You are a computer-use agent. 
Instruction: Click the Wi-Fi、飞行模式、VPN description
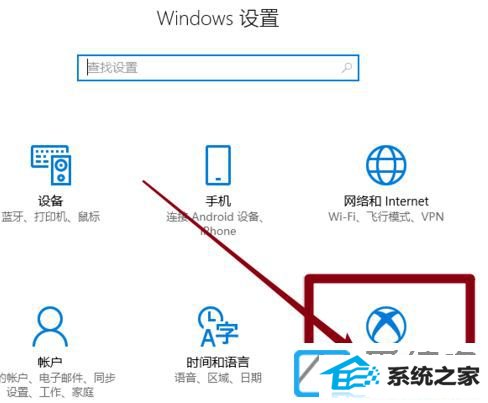point(386,217)
